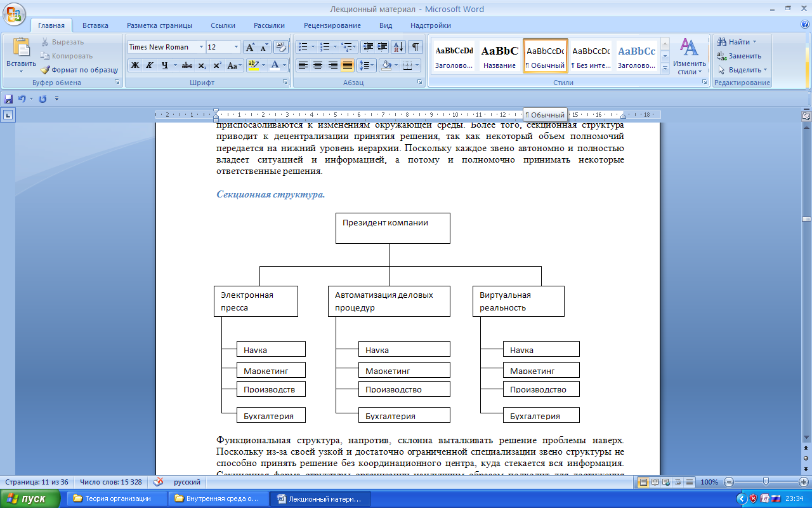
Task: Increase font size with grow font icon
Action: (x=251, y=47)
